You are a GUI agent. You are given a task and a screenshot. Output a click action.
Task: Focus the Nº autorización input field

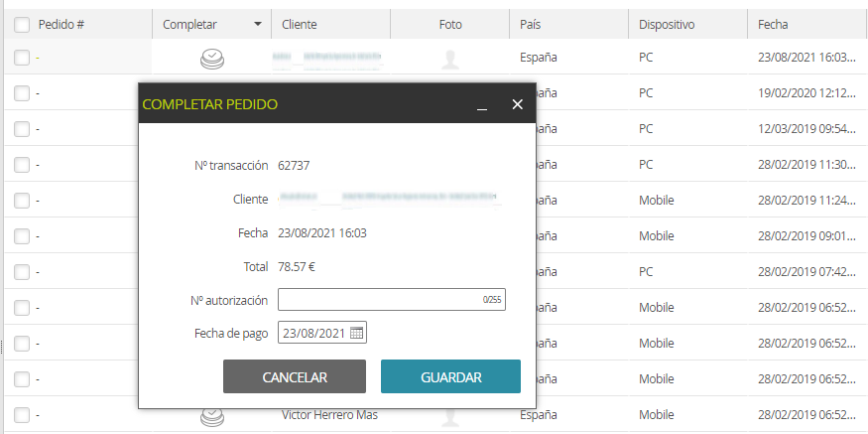tap(392, 299)
